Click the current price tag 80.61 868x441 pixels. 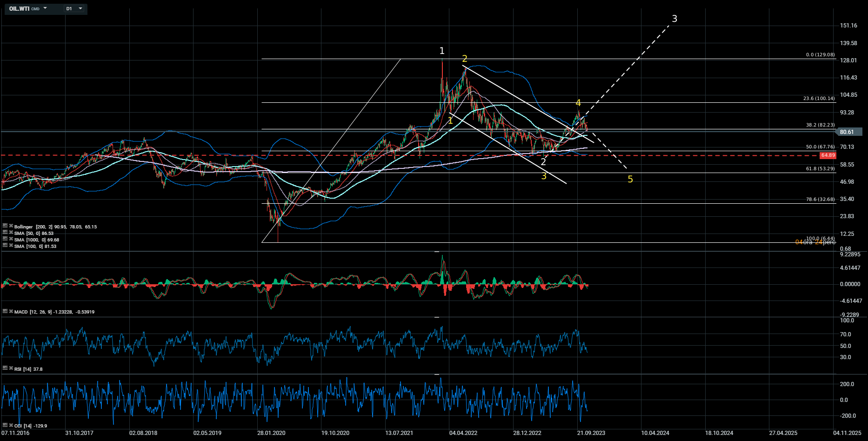850,132
